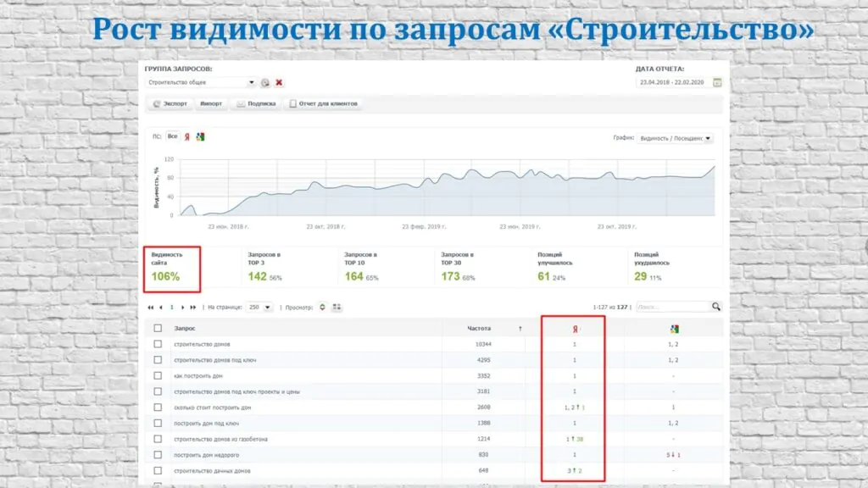Sort by Yandex column header icon
Screen dimensions: 868x488
(576, 329)
